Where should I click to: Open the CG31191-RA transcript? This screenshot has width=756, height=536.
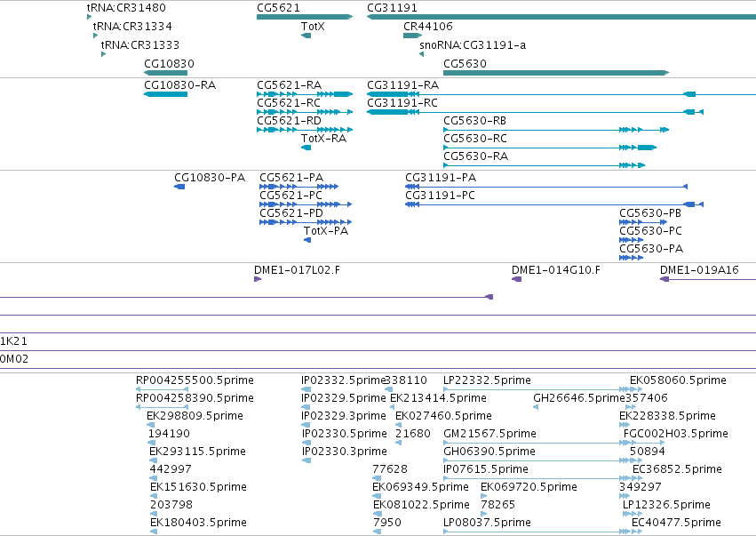click(x=561, y=94)
